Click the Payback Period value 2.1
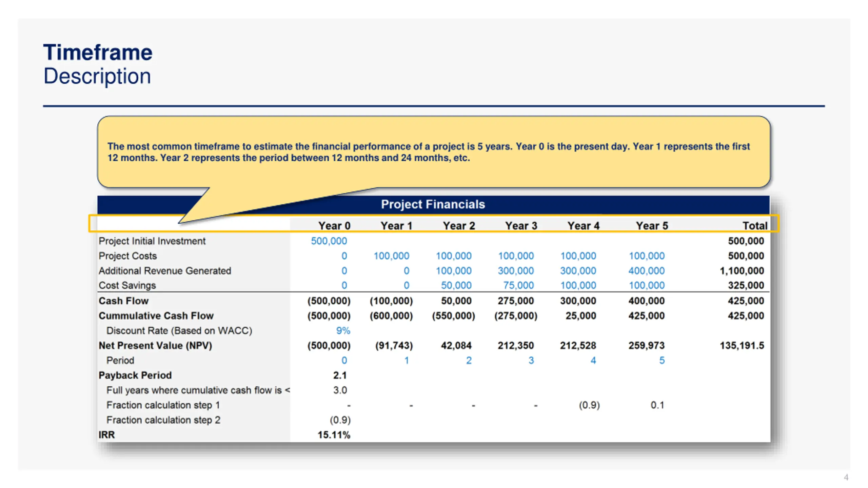868x488 pixels. point(340,375)
